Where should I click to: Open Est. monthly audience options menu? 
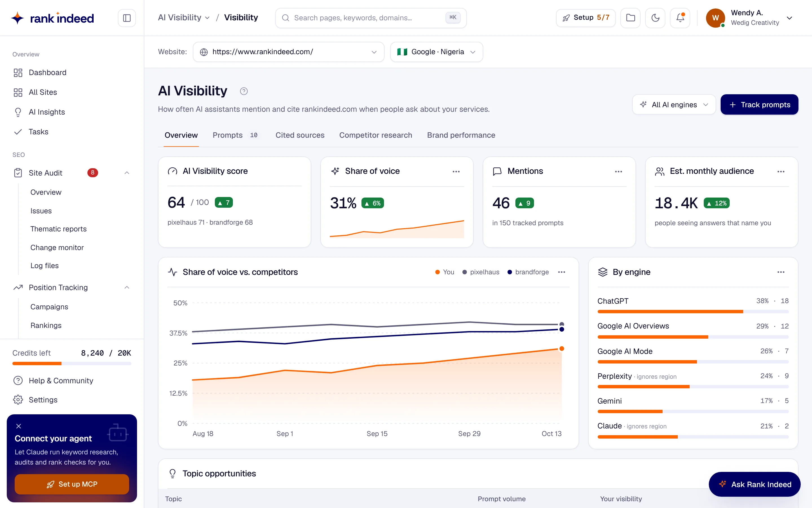coord(781,172)
